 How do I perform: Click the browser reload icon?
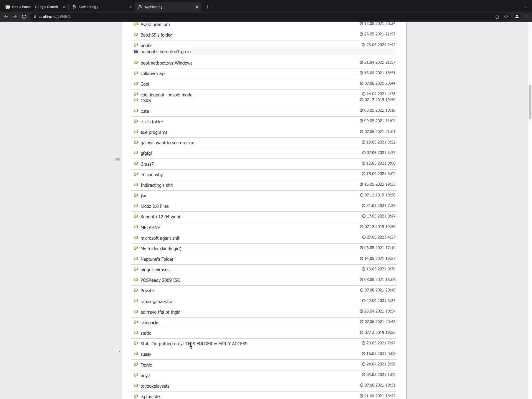coord(24,17)
